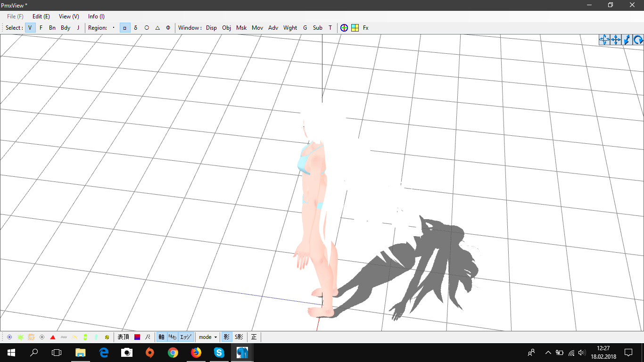Enable the F face selection mode
This screenshot has width=644, height=362.
[41, 28]
